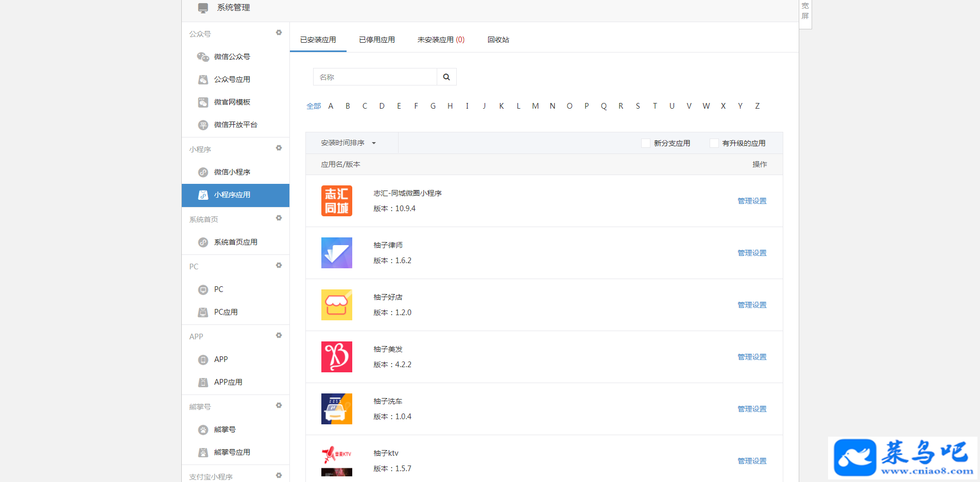Click the 柚子律师 app logo
The image size is (980, 482).
click(337, 253)
